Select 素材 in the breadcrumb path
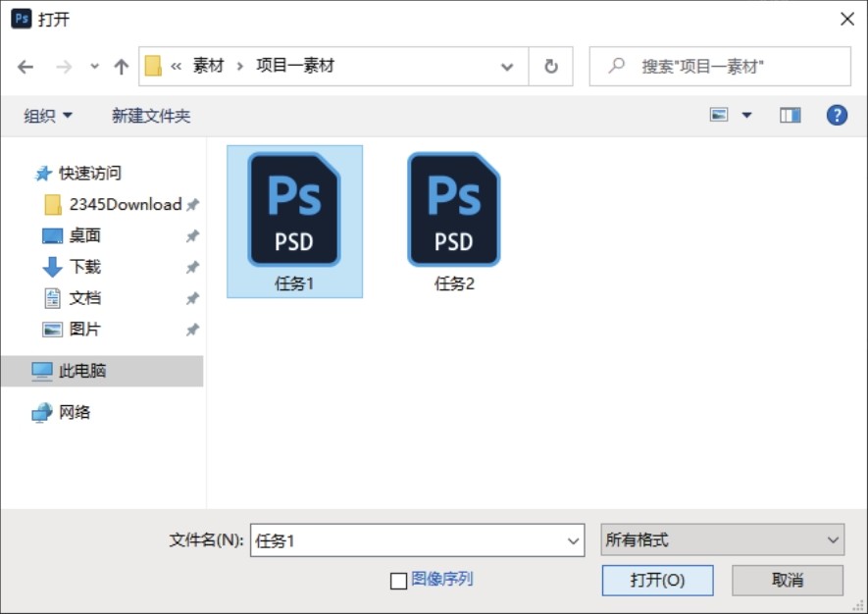The height and width of the screenshot is (614, 868). (x=208, y=66)
